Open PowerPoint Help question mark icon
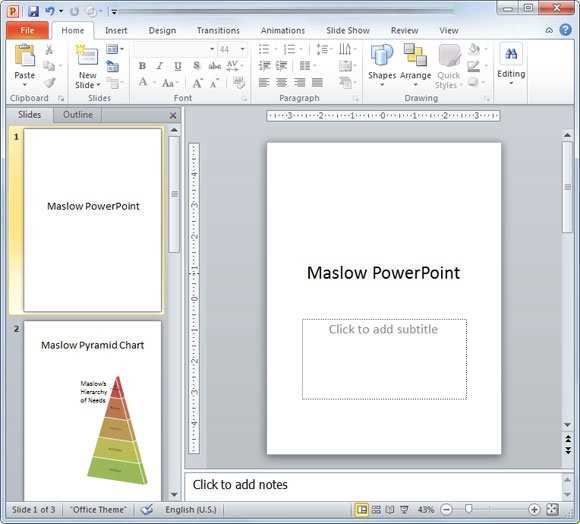580x524 pixels. tap(565, 30)
